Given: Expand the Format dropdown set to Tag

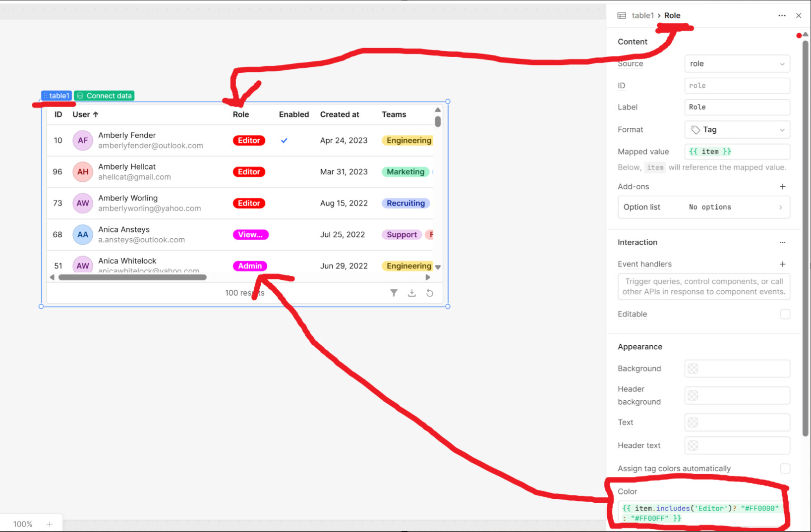Looking at the screenshot, I should (x=737, y=130).
